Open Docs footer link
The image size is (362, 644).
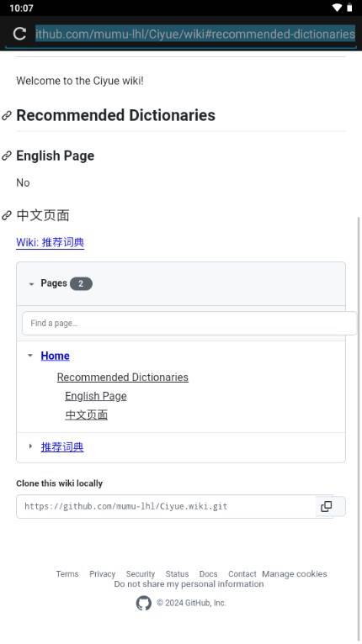208,573
